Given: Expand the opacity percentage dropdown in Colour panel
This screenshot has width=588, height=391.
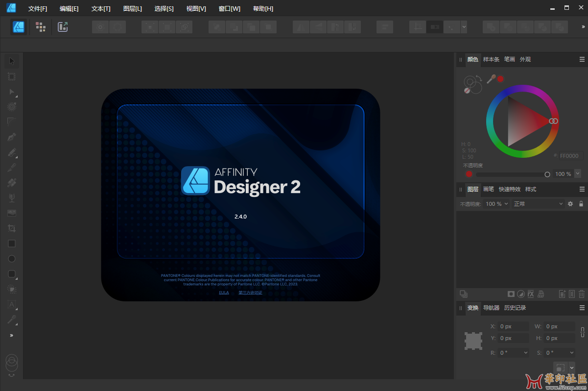Looking at the screenshot, I should pyautogui.click(x=578, y=173).
